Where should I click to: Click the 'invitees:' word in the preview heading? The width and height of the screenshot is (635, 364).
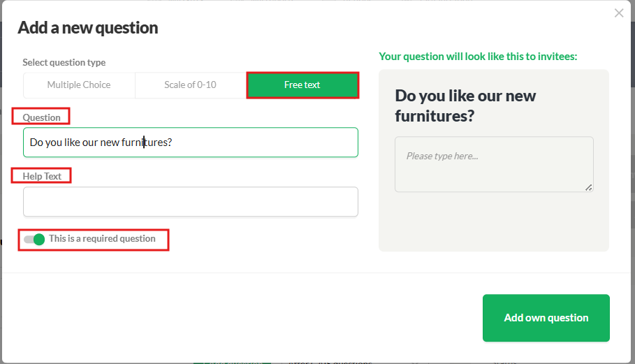point(557,57)
